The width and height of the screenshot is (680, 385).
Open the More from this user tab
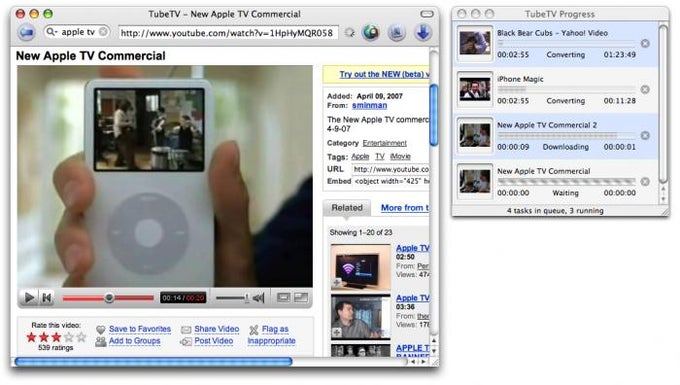coord(405,208)
